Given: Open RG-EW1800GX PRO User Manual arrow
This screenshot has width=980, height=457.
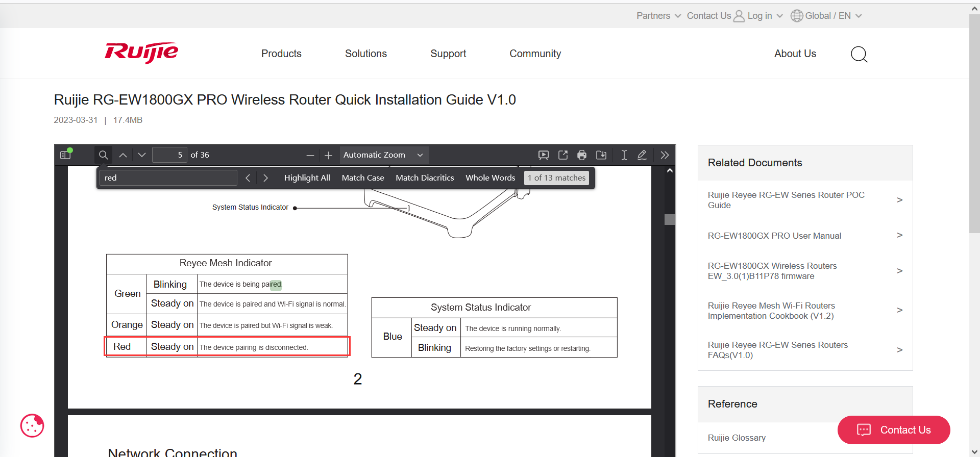Looking at the screenshot, I should coord(900,235).
